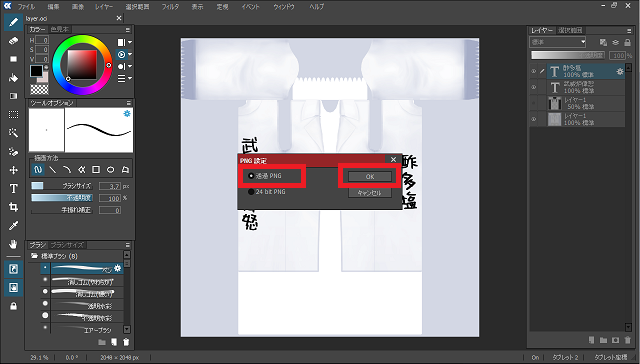Click new layer icon in Layers panel
Image resolution: width=640 pixels, height=364 pixels.
point(591,340)
